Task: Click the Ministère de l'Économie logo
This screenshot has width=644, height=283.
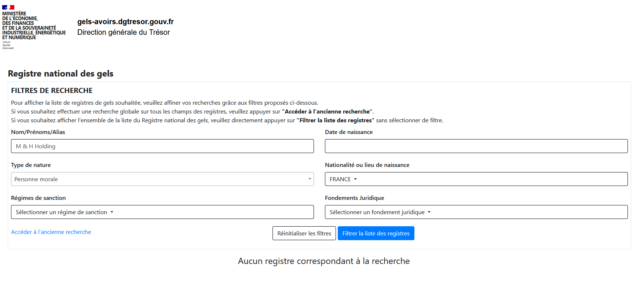Action: [x=33, y=26]
